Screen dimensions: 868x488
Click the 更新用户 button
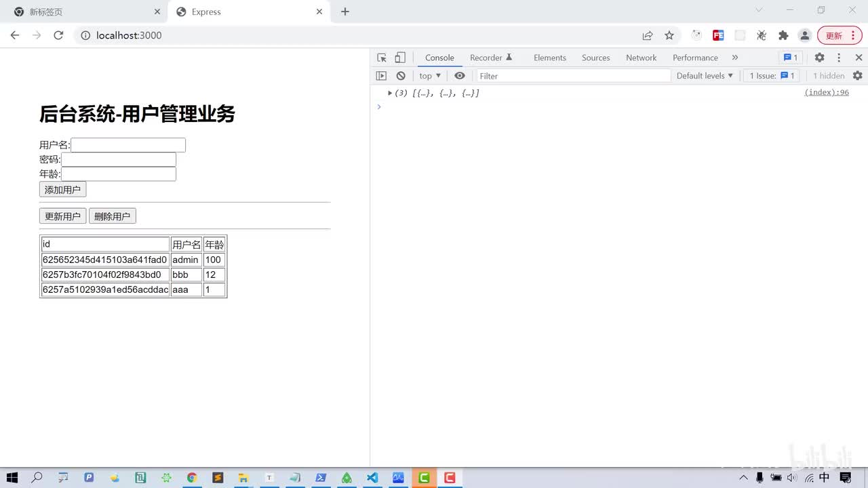coord(62,216)
